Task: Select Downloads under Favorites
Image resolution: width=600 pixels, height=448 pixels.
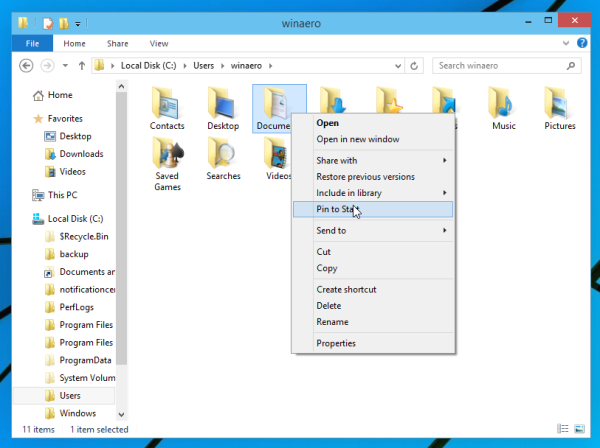Action: pyautogui.click(x=80, y=154)
